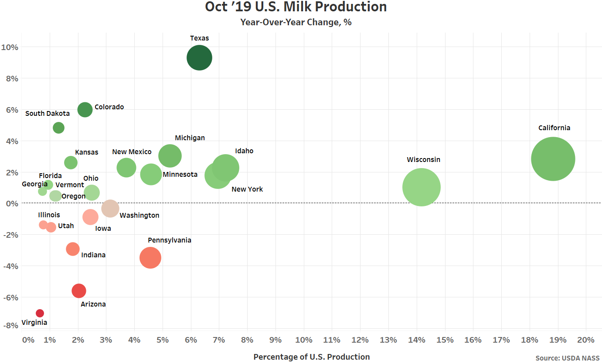The height and width of the screenshot is (364, 602).
Task: Click the Colorado bubble
Action: click(x=85, y=109)
